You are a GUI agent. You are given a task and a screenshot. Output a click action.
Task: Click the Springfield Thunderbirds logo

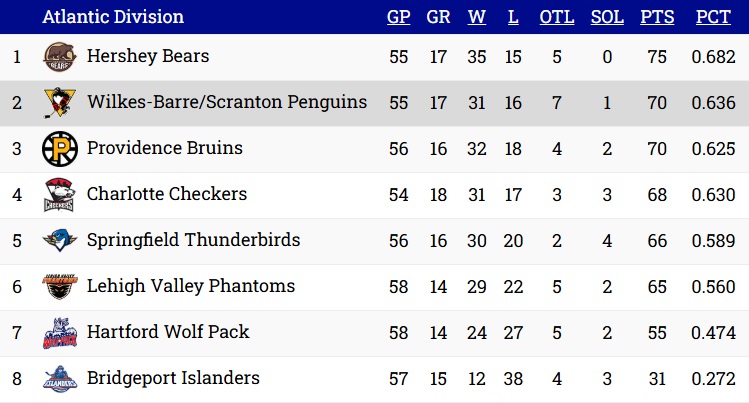[x=60, y=240]
